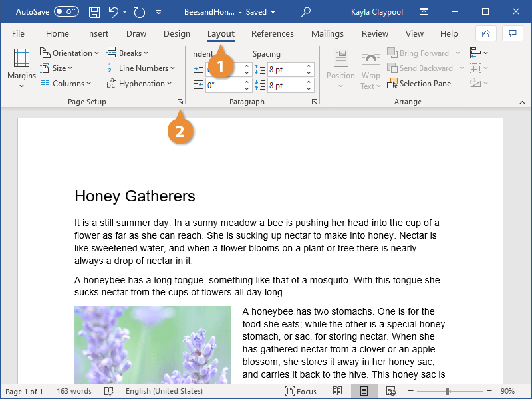
Task: Open the Margins button
Action: 21,68
